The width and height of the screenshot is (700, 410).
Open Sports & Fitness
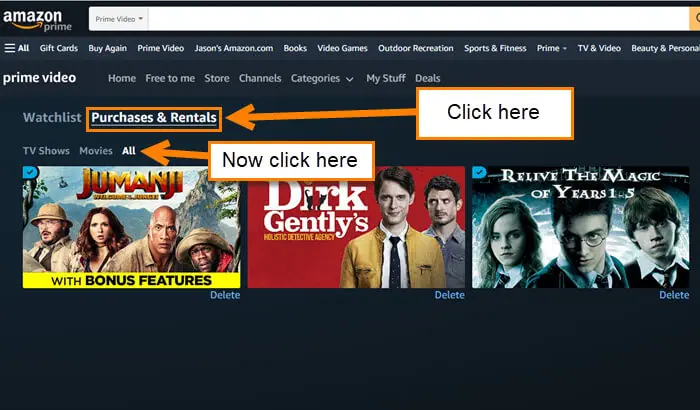495,48
